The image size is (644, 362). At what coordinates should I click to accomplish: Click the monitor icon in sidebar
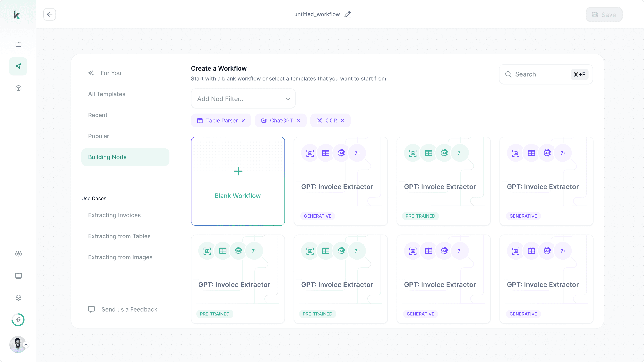tap(18, 275)
